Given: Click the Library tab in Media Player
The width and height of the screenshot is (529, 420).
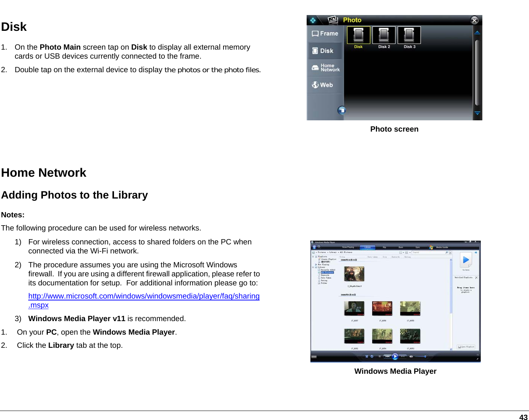Looking at the screenshot, I should click(x=368, y=247).
